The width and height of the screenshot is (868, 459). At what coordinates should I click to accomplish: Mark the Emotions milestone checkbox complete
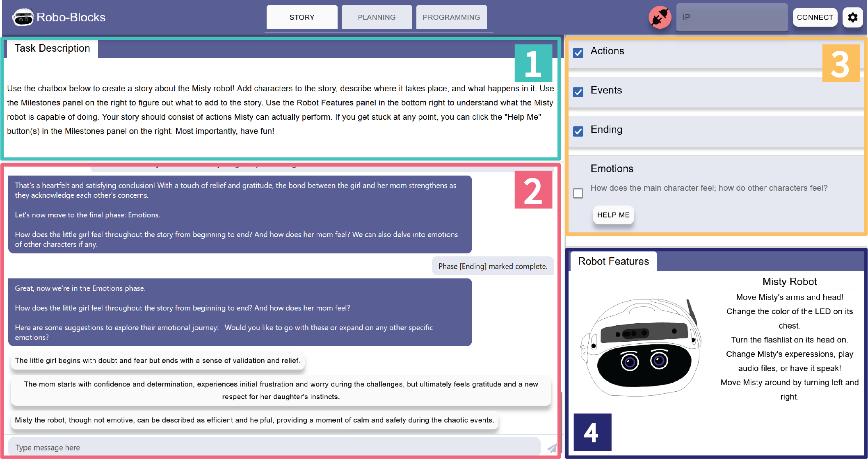pyautogui.click(x=578, y=193)
